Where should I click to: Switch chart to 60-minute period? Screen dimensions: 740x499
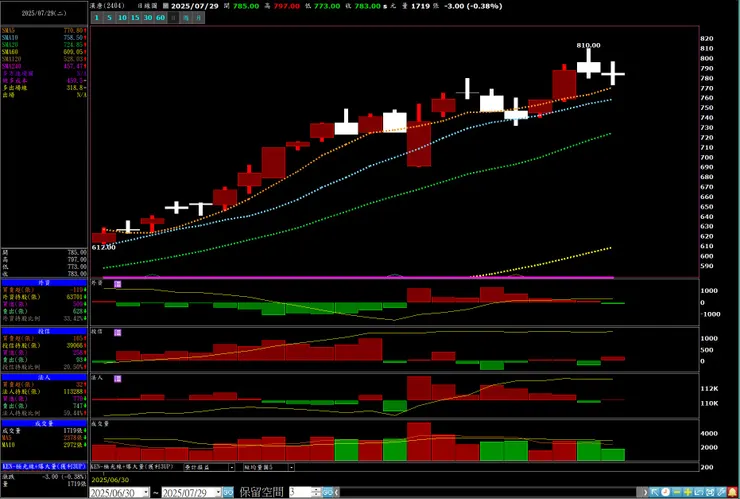click(160, 18)
